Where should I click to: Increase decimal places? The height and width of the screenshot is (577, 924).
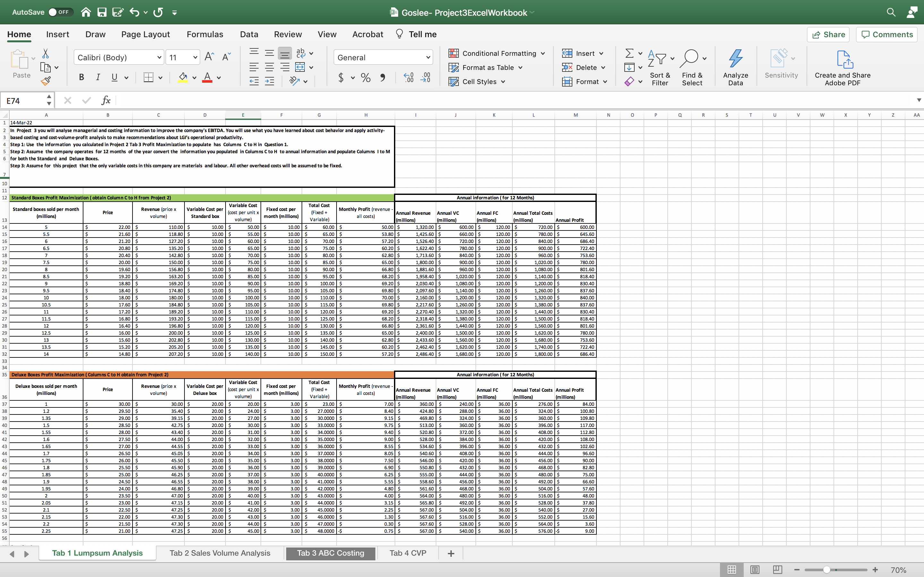(x=408, y=78)
